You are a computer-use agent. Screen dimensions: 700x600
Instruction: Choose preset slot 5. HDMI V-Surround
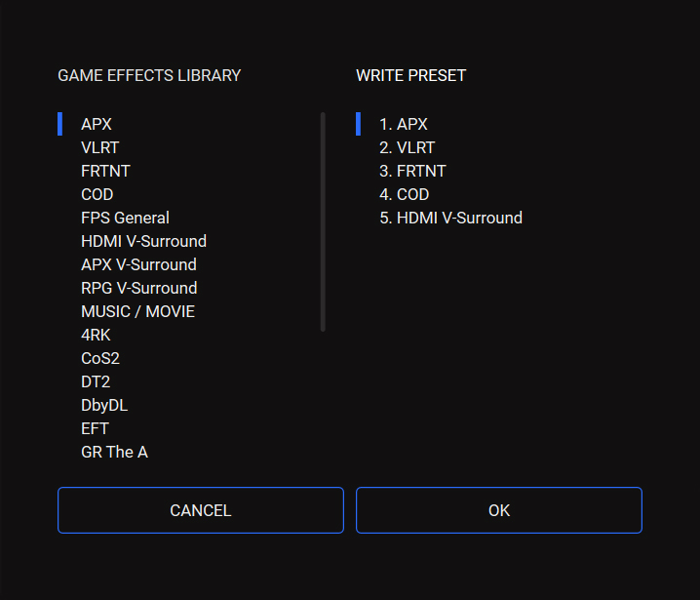tap(450, 218)
